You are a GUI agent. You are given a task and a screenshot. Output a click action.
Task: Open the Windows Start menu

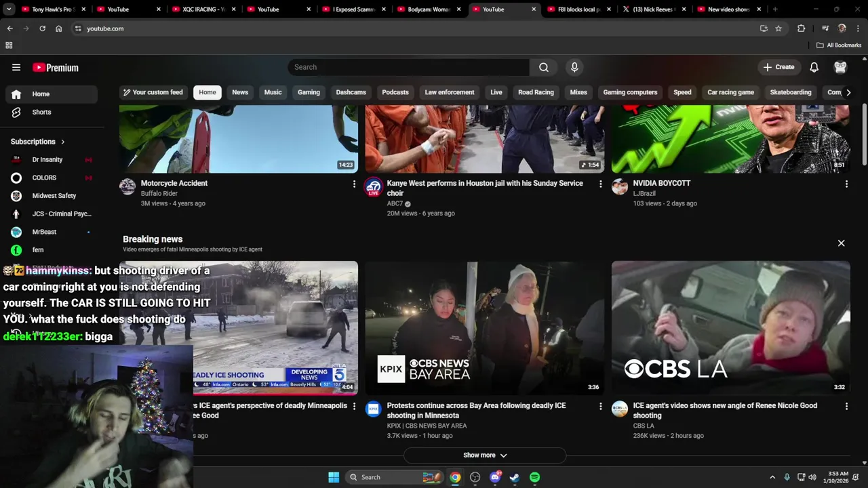(334, 477)
